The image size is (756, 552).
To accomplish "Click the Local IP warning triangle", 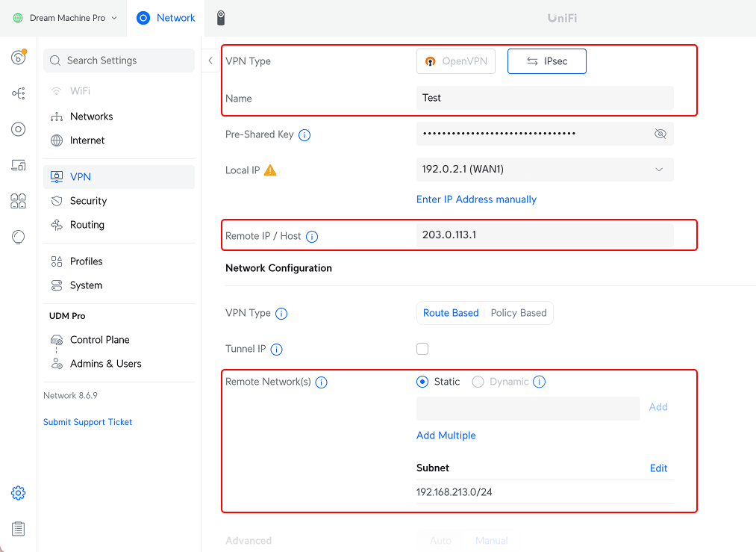I will [270, 170].
